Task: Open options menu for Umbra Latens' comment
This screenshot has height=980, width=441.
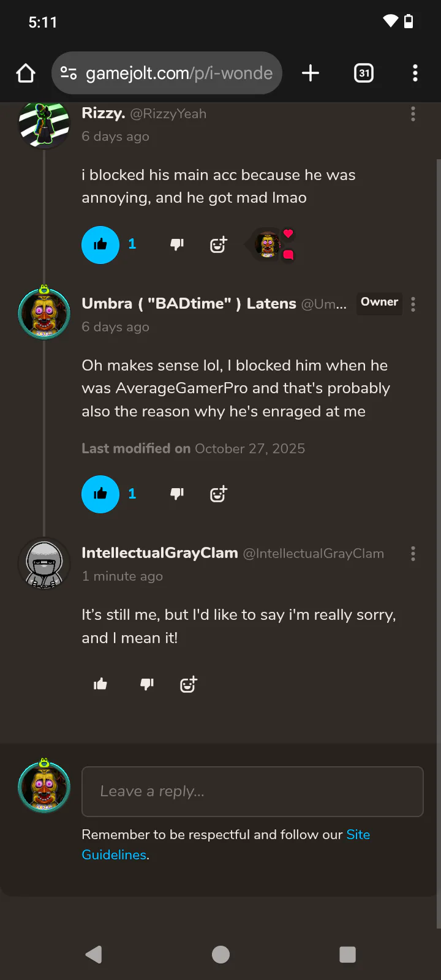Action: (413, 304)
